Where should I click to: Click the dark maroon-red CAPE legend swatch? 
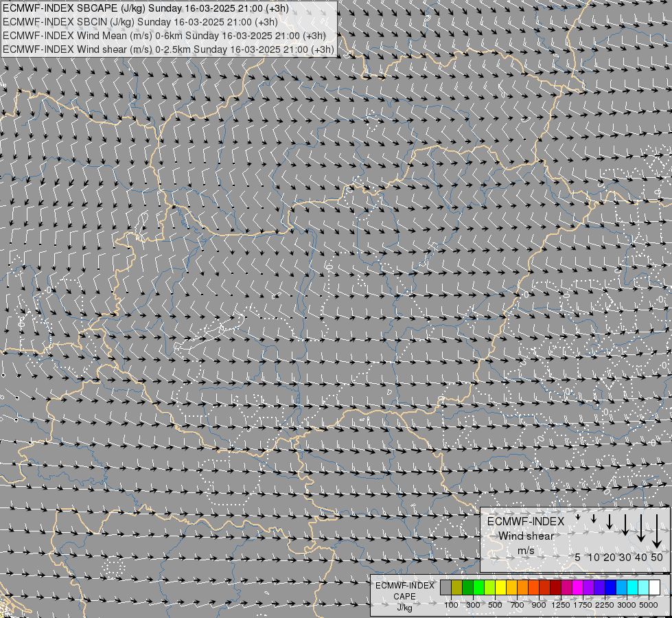pyautogui.click(x=556, y=587)
